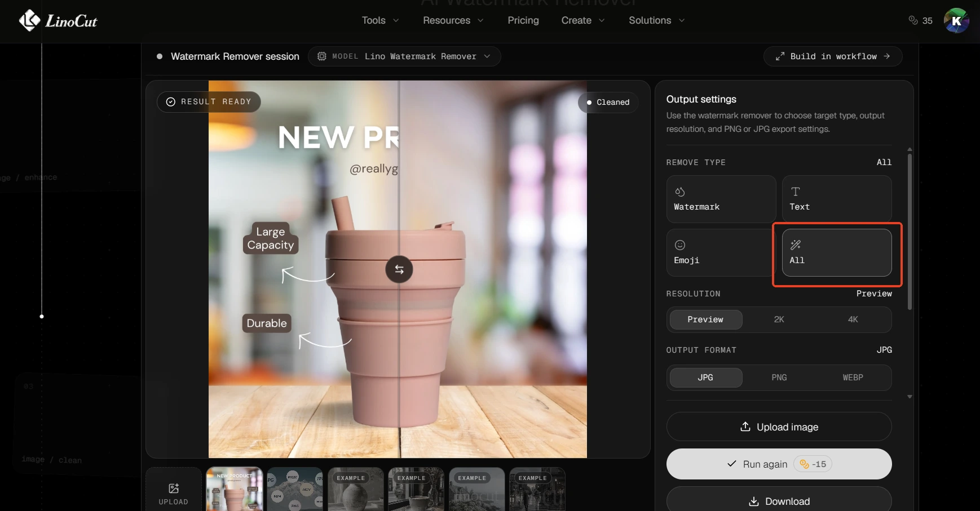Choose Preview resolution
This screenshot has height=511, width=980.
coord(705,319)
